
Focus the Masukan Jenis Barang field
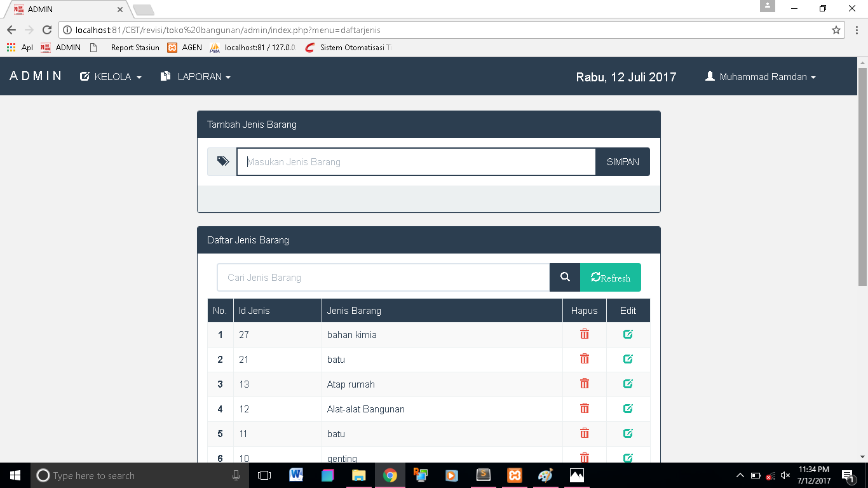(416, 162)
